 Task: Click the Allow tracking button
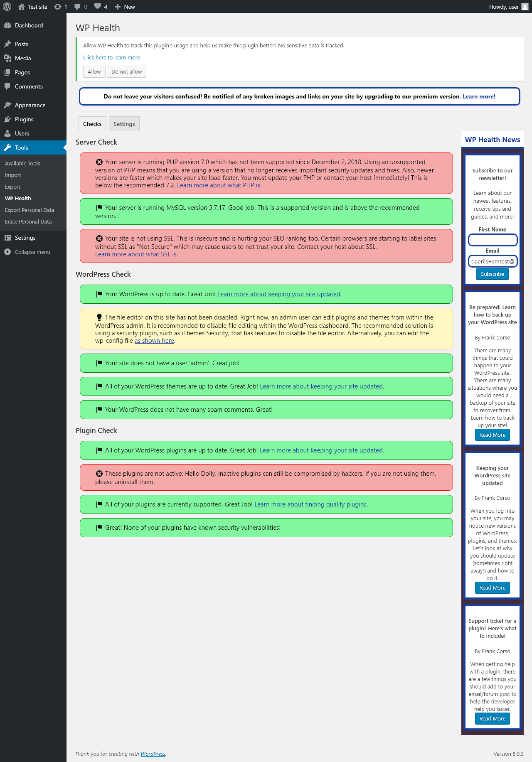(94, 71)
